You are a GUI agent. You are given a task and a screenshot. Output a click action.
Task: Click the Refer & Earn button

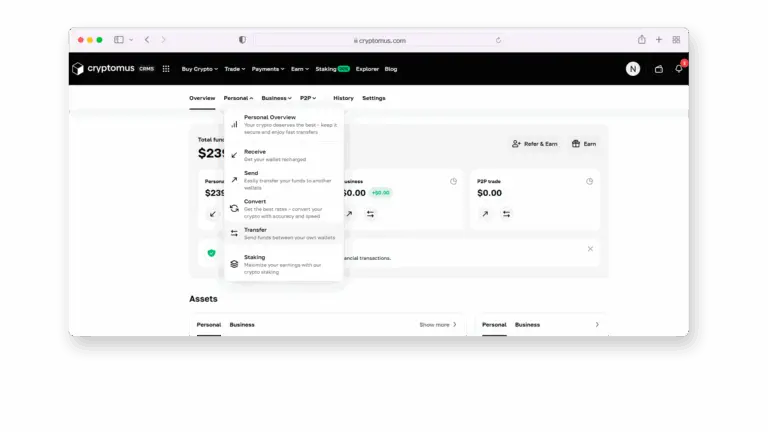534,144
